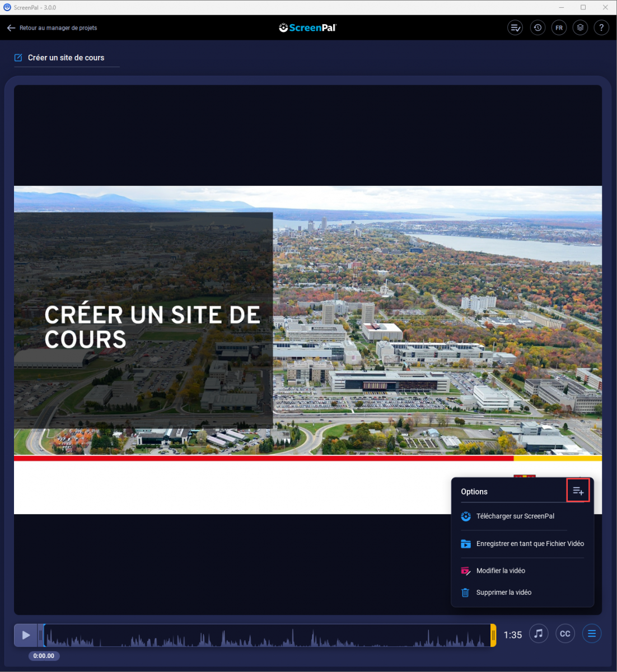Viewport: 617px width, 672px height.
Task: Click the edit pencil icon beside title
Action: tap(18, 58)
